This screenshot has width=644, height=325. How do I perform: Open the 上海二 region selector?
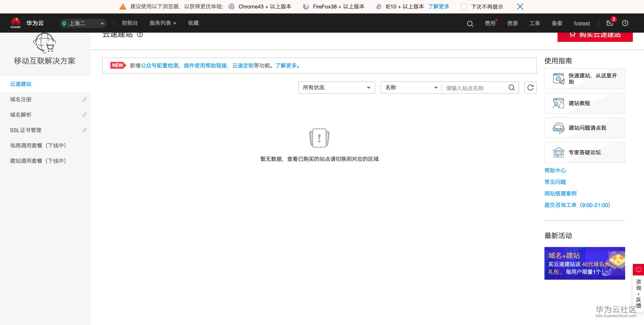pyautogui.click(x=82, y=23)
